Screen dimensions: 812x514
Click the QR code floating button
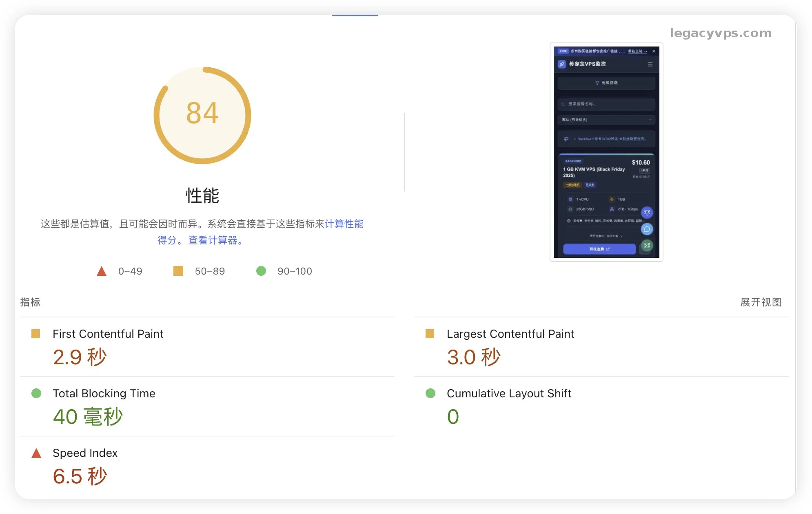click(x=647, y=246)
